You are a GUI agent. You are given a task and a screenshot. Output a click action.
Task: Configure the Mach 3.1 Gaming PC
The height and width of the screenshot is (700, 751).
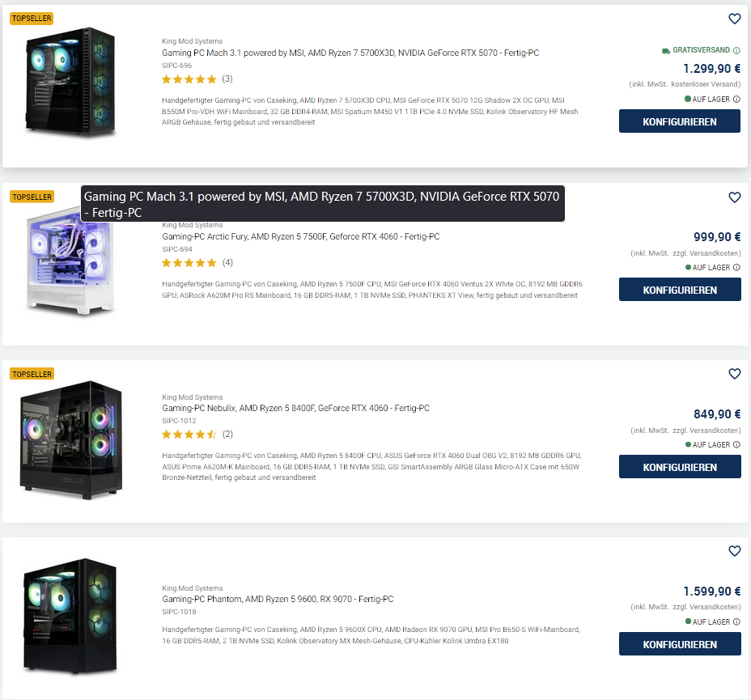[680, 121]
